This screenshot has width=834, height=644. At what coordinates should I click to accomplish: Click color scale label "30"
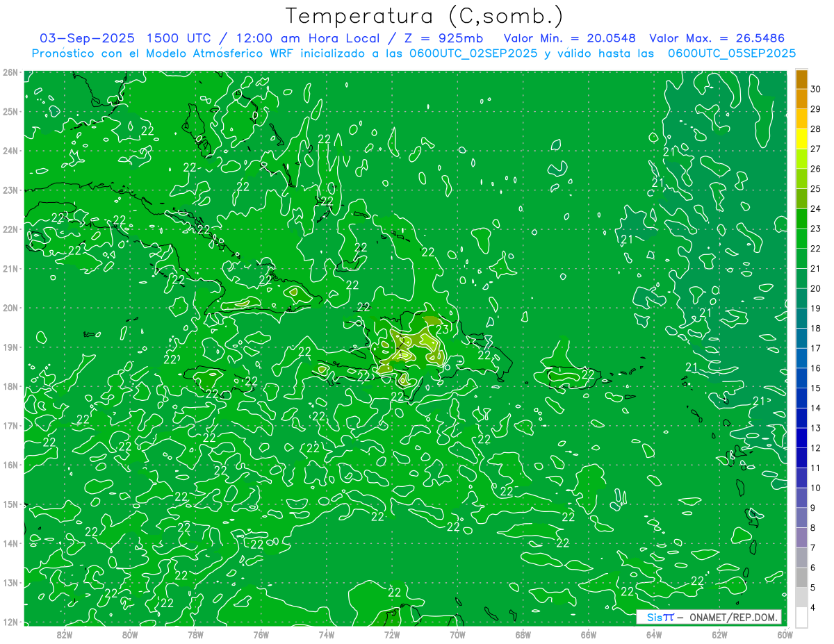(x=816, y=89)
